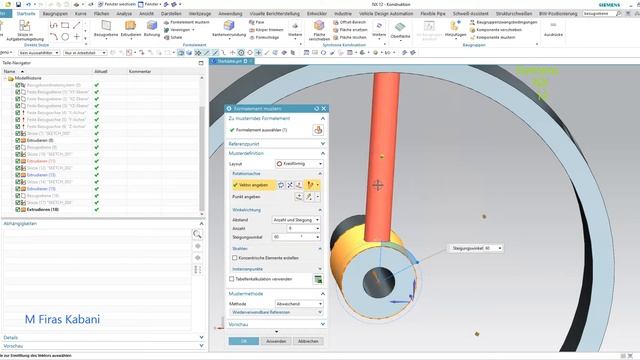Toggle checkbox of Extrudieren (8) feature

pos(18,140)
